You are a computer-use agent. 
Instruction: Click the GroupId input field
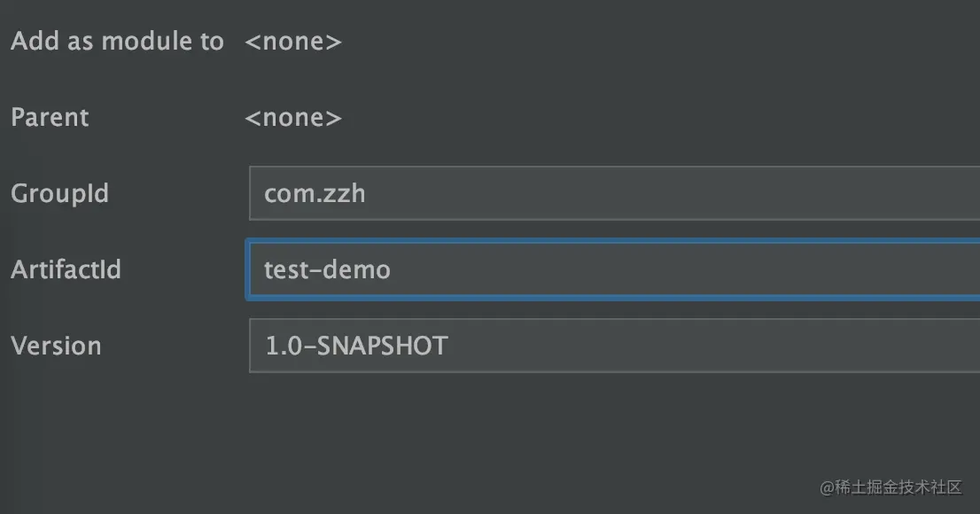[611, 193]
